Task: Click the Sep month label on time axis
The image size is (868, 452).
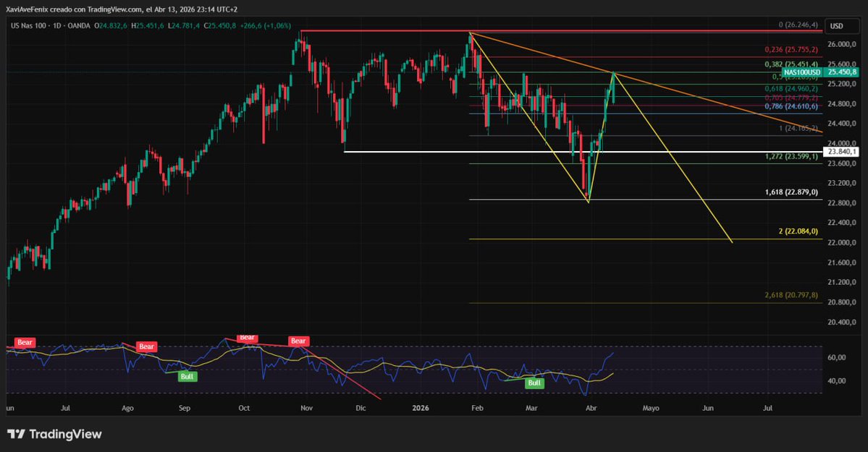Action: pos(185,409)
